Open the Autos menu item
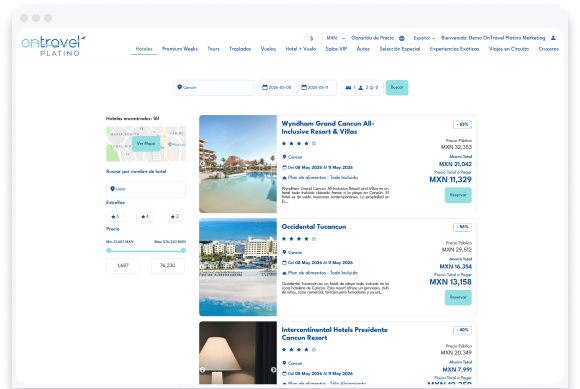 (363, 49)
